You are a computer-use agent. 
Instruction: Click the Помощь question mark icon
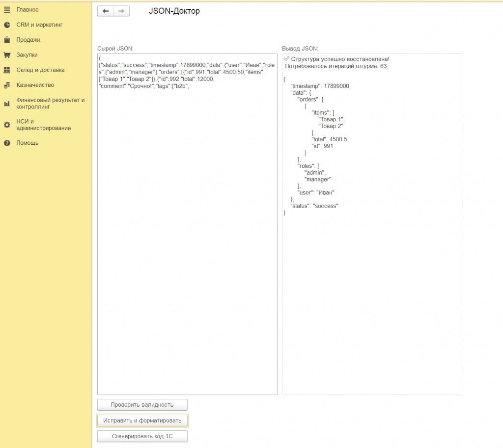(x=7, y=143)
